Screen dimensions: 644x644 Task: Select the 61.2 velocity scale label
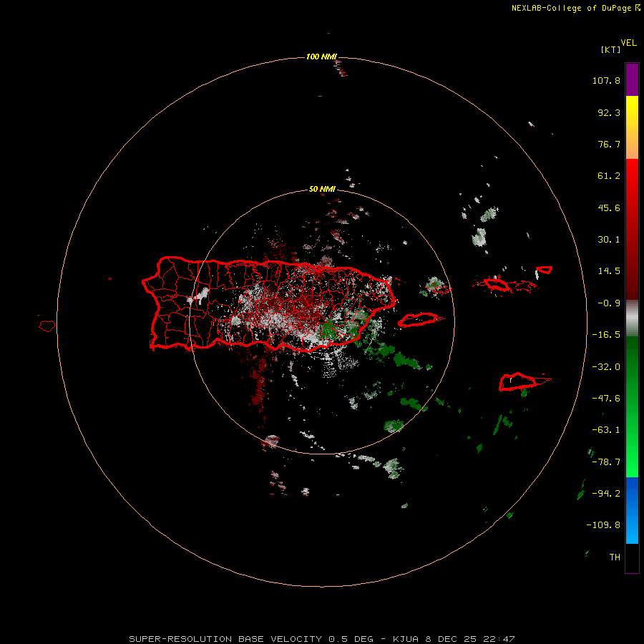coord(609,176)
